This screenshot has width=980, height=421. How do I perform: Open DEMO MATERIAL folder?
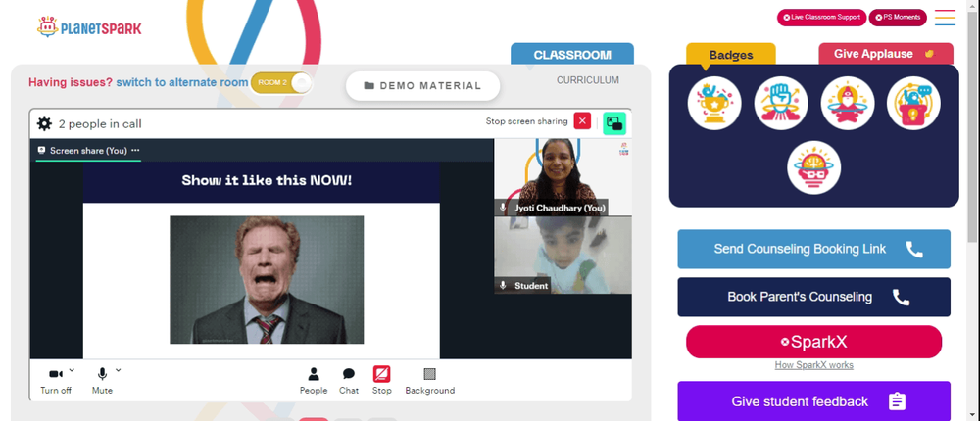(x=423, y=86)
